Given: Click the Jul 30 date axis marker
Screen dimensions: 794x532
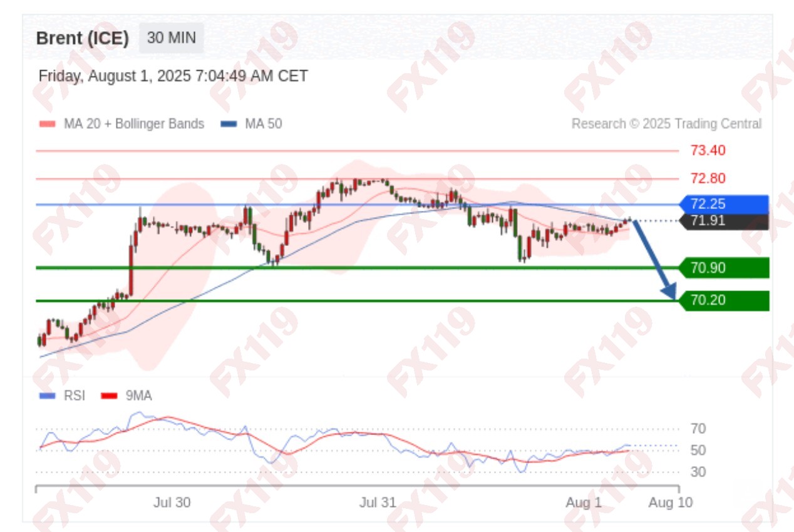Looking at the screenshot, I should point(172,503).
